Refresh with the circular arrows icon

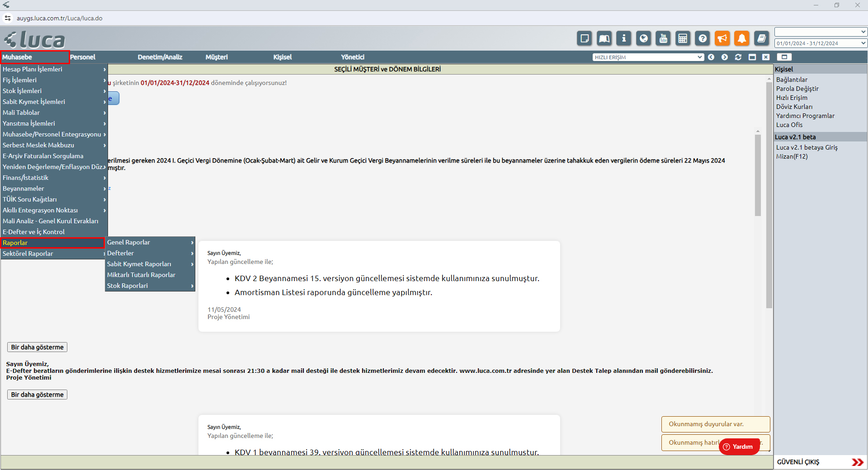(x=738, y=57)
